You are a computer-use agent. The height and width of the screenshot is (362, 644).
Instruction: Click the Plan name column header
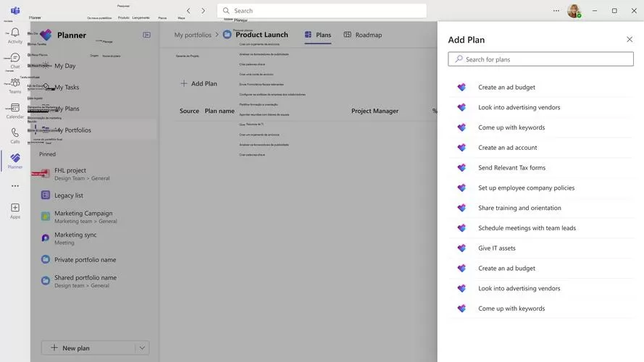click(x=219, y=111)
